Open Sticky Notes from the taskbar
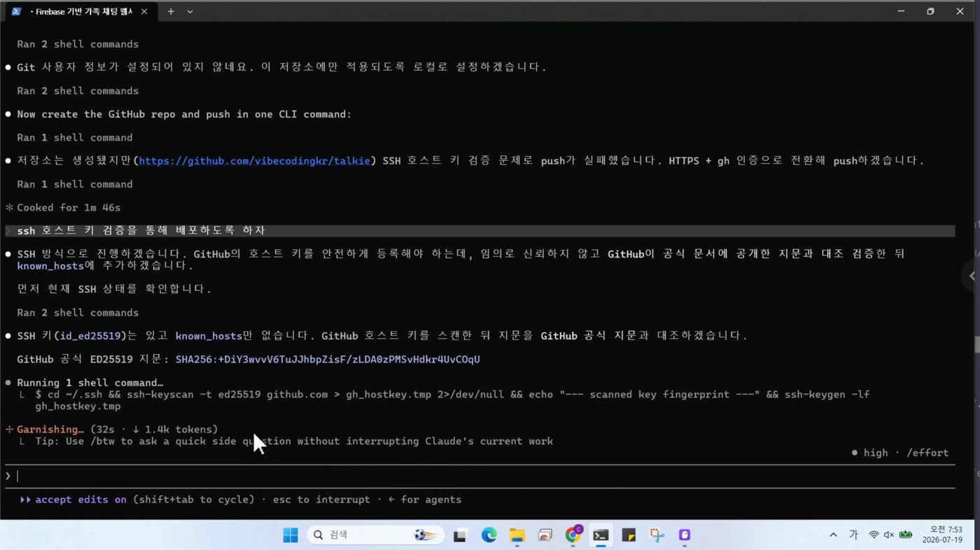The height and width of the screenshot is (550, 980). 629,535
